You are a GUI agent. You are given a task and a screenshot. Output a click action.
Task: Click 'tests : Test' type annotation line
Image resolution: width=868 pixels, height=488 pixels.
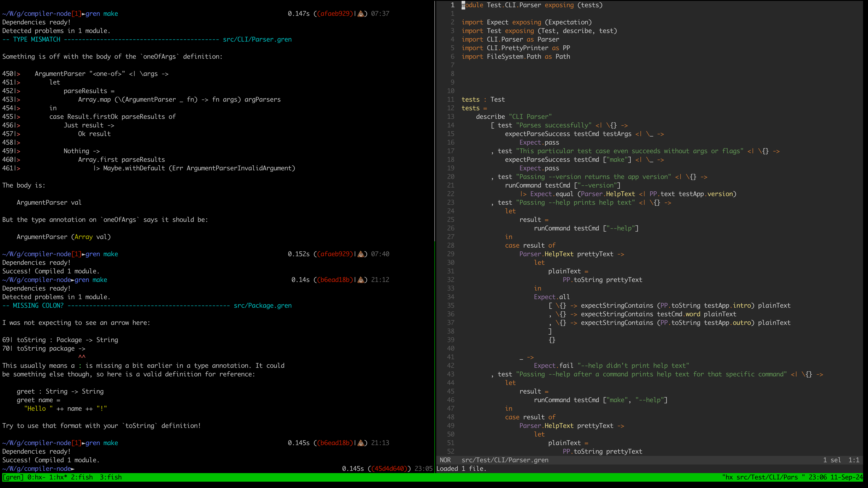[483, 99]
